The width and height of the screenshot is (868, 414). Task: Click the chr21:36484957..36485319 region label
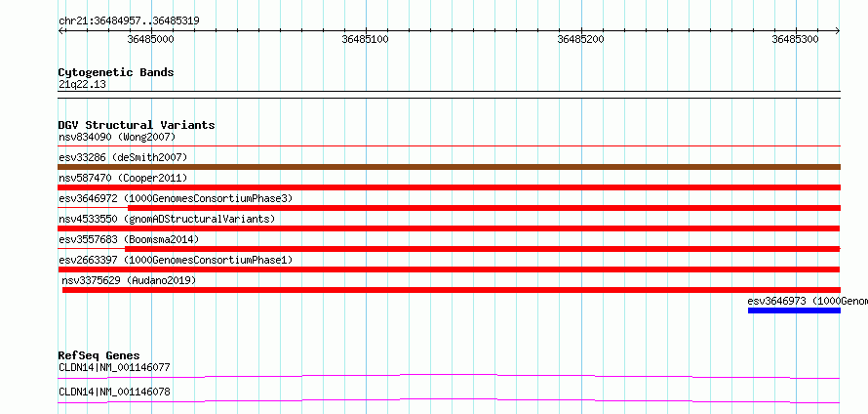tap(129, 21)
